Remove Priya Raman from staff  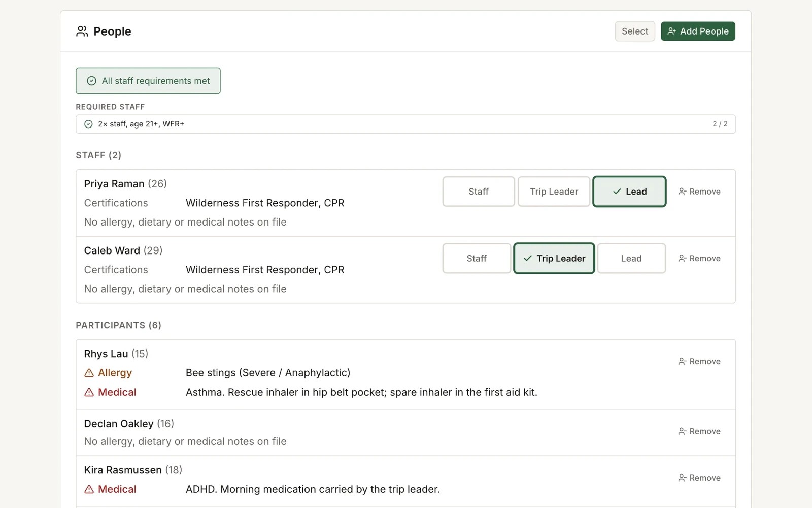(x=699, y=192)
